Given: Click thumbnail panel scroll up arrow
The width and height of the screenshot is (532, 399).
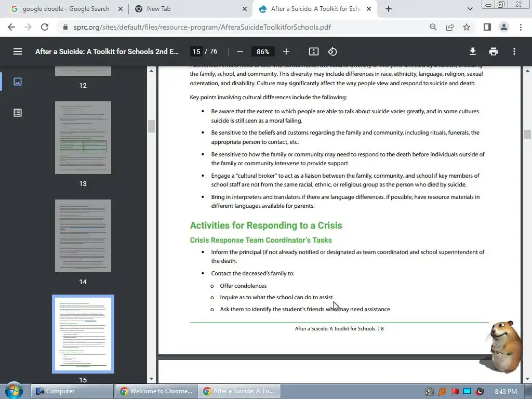Looking at the screenshot, I should [x=151, y=71].
